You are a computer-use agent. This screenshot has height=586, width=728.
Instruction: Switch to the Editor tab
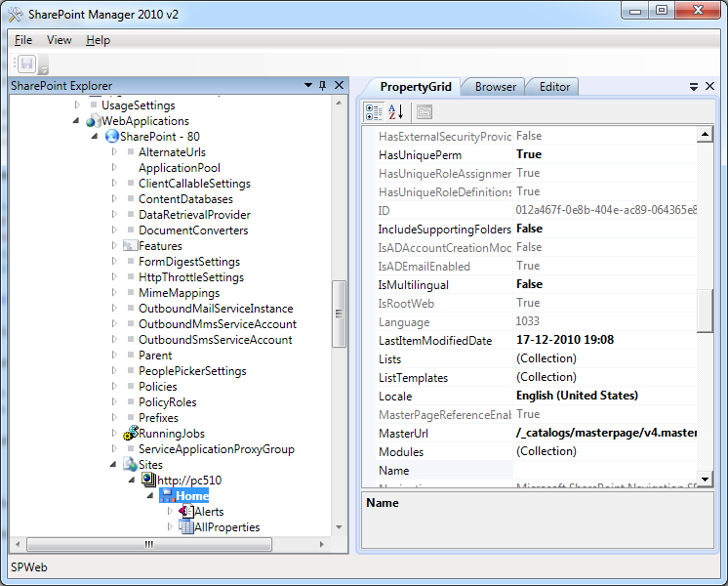tap(555, 87)
